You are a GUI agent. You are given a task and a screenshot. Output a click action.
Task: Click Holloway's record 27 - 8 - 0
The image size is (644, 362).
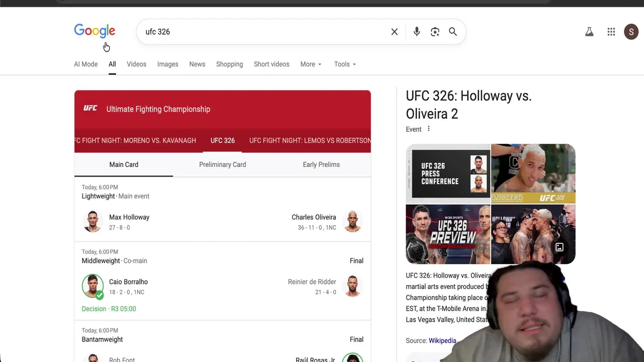pyautogui.click(x=120, y=228)
